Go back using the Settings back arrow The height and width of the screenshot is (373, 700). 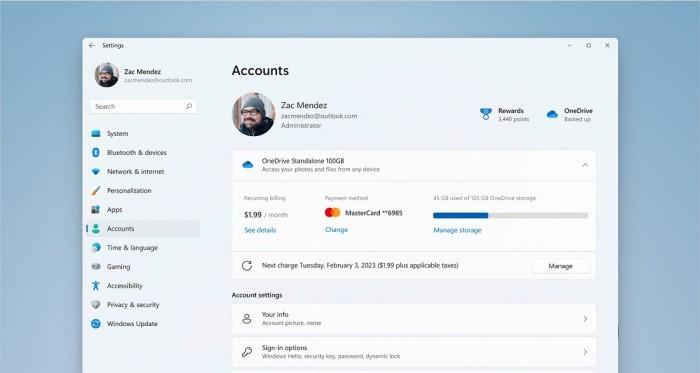92,46
